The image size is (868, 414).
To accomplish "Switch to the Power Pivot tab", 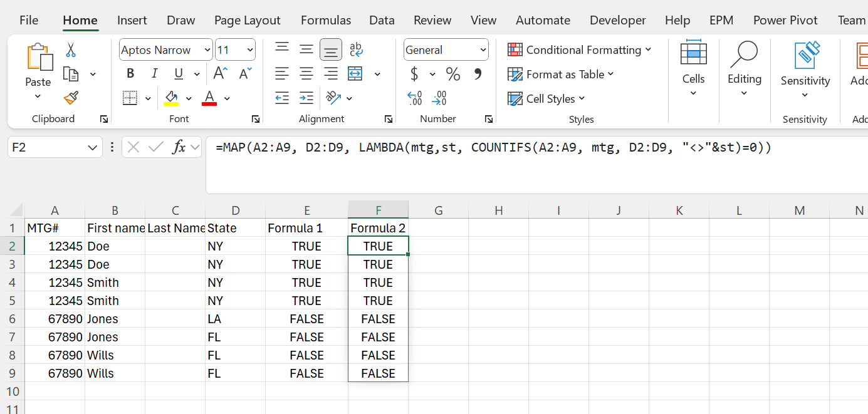I will [785, 20].
